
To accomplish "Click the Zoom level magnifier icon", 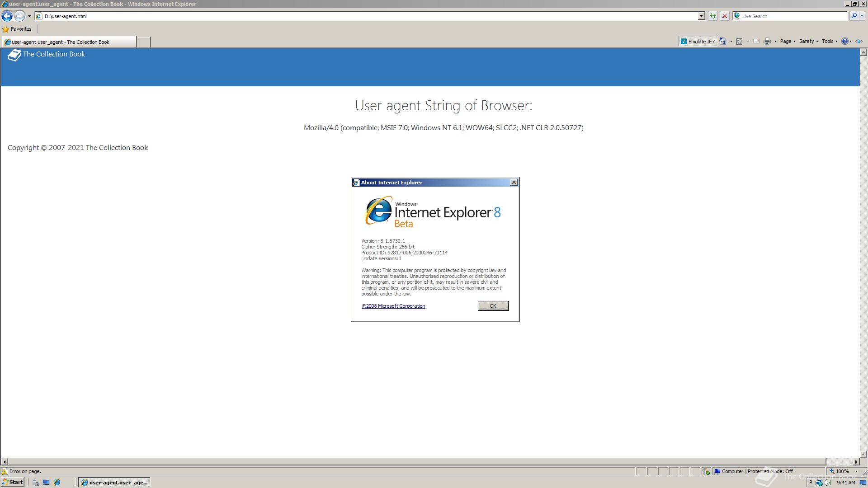I will click(x=831, y=471).
